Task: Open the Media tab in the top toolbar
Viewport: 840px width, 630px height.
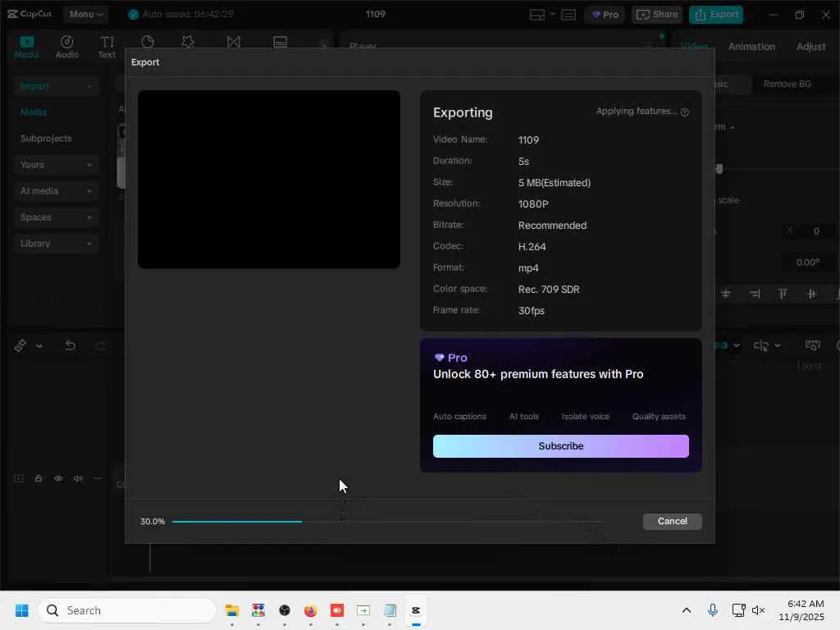Action: (x=26, y=47)
